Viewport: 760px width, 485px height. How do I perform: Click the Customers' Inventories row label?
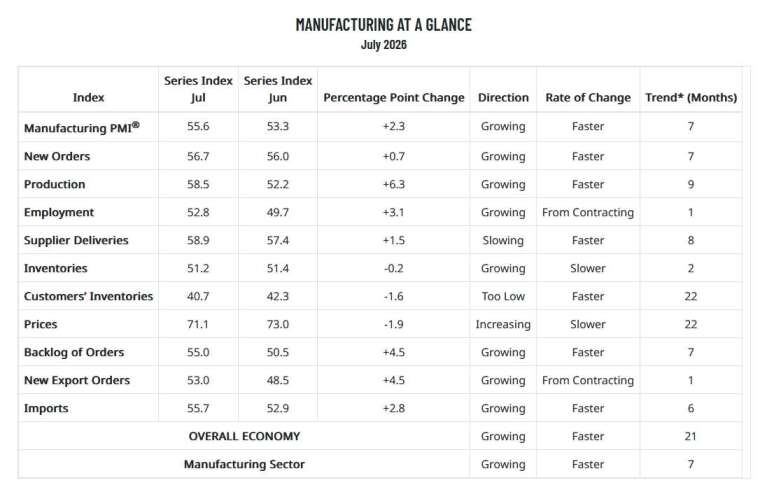coord(88,296)
